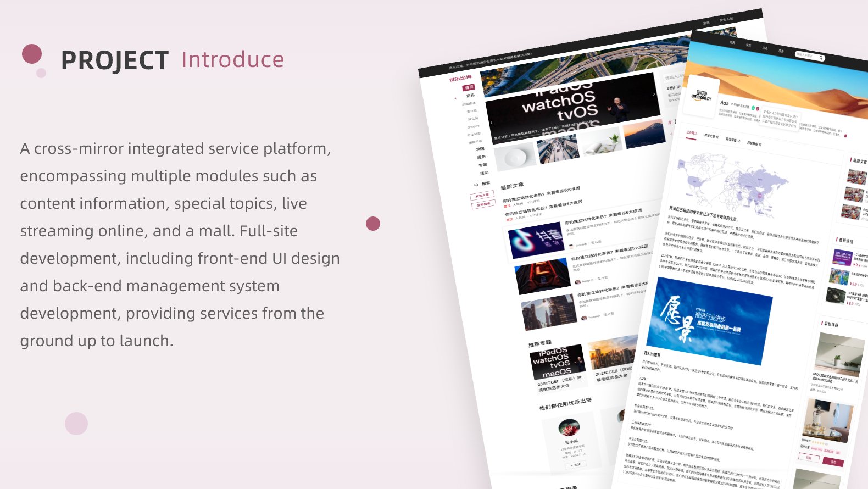Click the carousel left arrow
This screenshot has width=868, height=489.
491,123
